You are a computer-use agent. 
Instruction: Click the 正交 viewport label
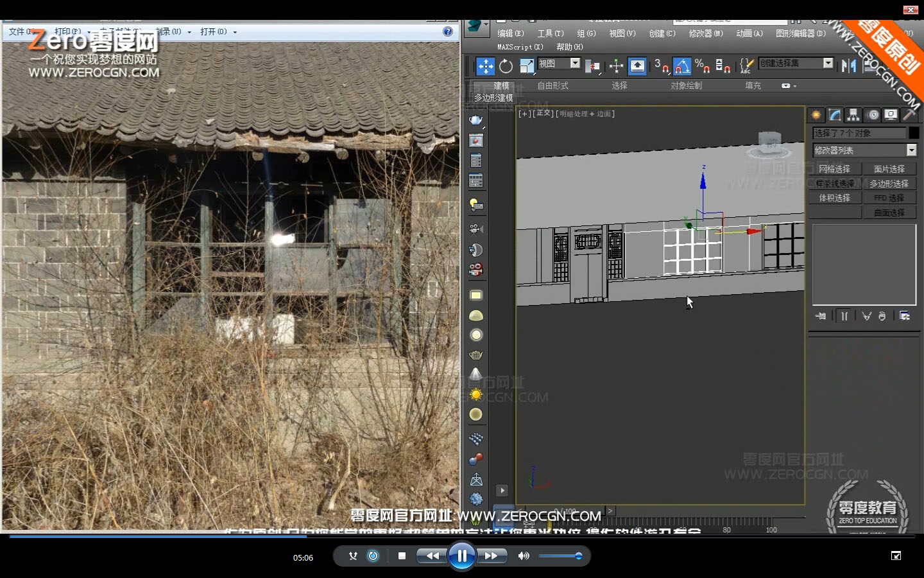pyautogui.click(x=544, y=114)
